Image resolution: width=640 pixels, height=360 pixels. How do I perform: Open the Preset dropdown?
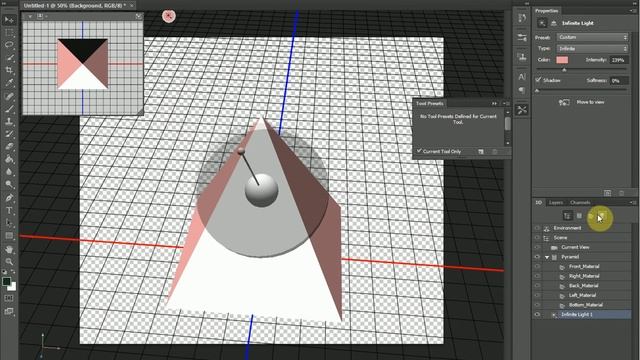pyautogui.click(x=592, y=37)
